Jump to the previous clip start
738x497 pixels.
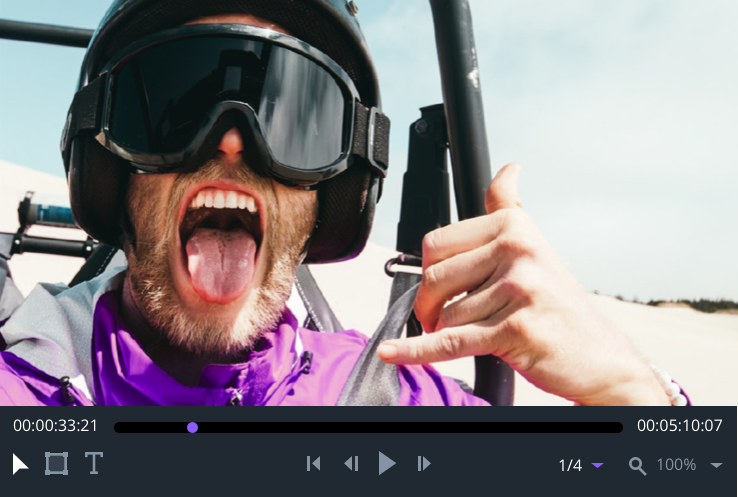pyautogui.click(x=313, y=464)
